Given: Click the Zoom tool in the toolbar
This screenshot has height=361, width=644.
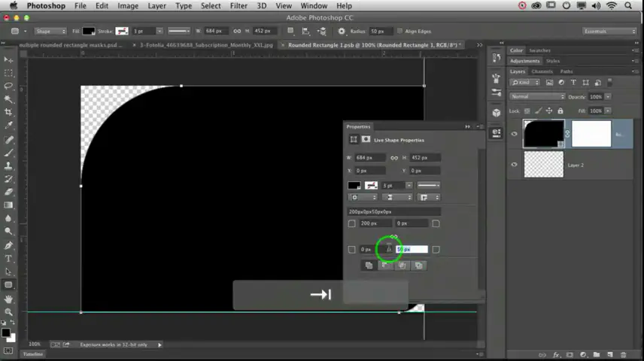Looking at the screenshot, I should click(8, 311).
